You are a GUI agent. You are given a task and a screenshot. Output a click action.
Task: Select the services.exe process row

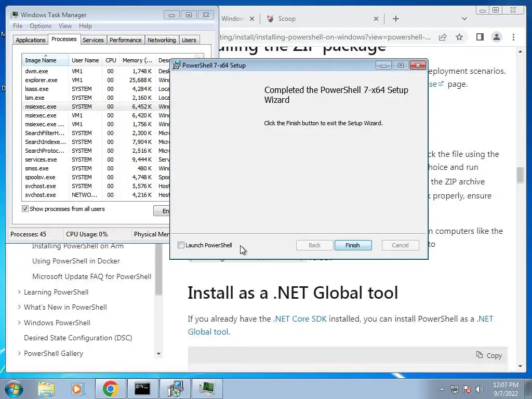click(96, 159)
